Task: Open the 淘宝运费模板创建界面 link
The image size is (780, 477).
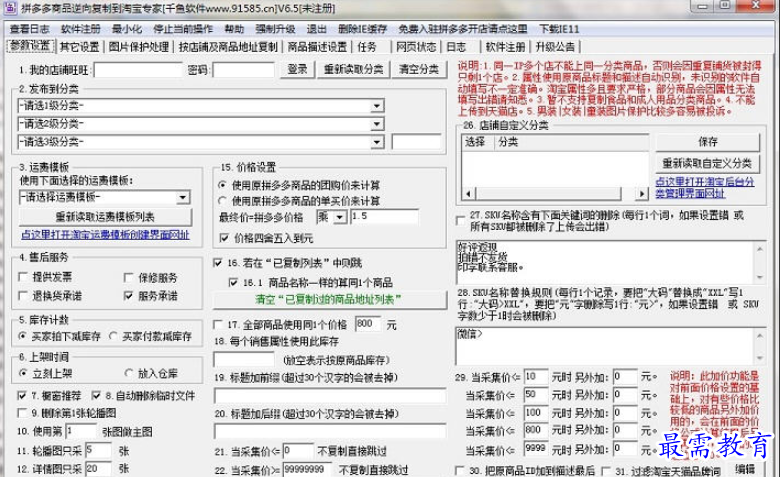Action: point(105,235)
